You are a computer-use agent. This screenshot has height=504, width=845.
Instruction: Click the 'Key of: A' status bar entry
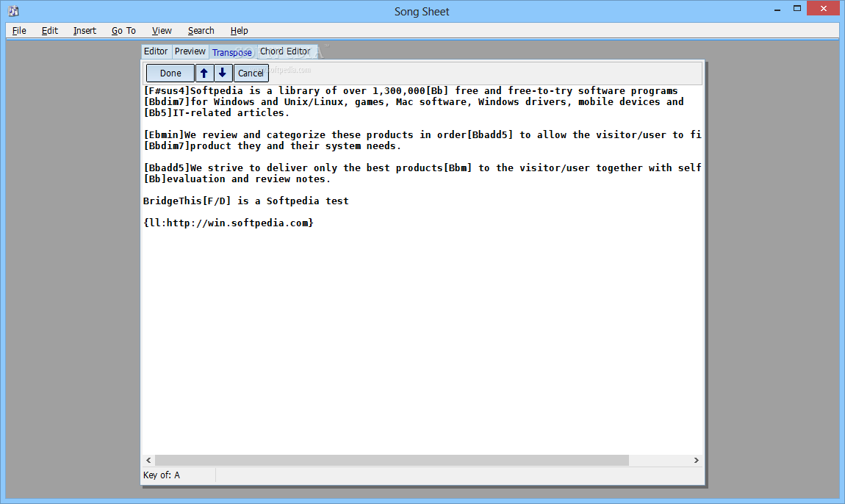coord(162,475)
